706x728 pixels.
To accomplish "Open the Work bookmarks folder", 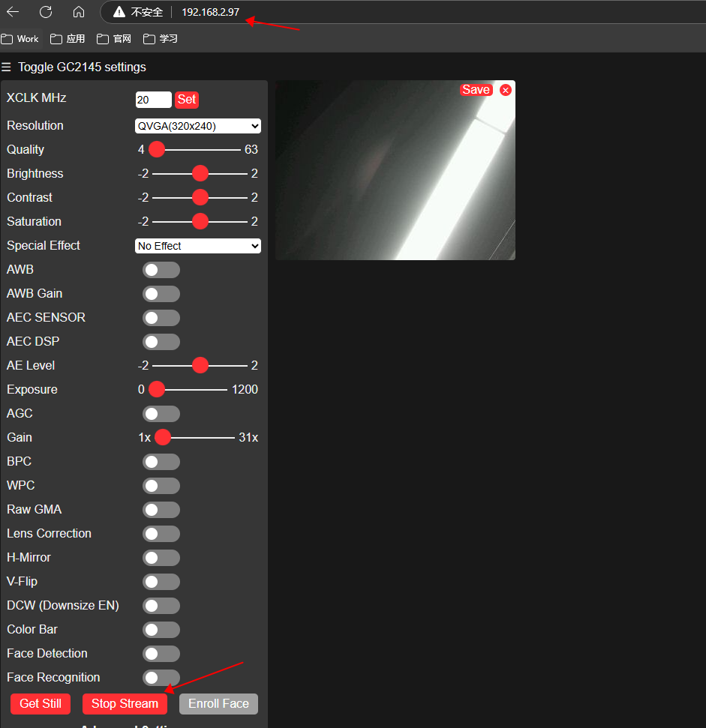I will tap(20, 39).
